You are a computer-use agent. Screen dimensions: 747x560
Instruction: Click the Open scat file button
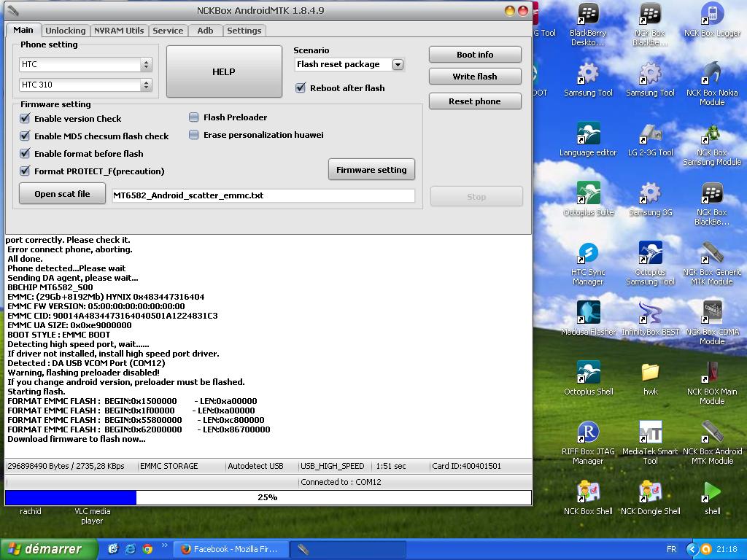[x=62, y=194]
